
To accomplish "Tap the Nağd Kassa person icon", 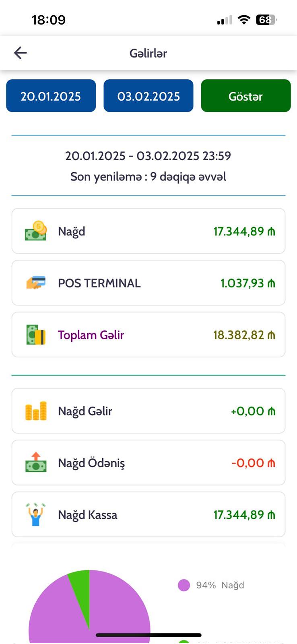I will click(x=36, y=514).
